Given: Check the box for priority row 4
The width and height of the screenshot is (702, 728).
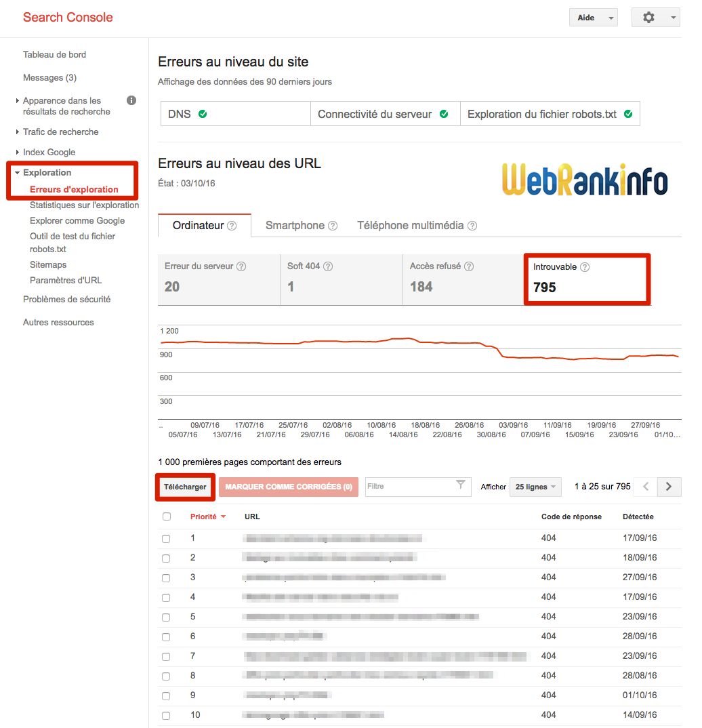Looking at the screenshot, I should (x=166, y=598).
